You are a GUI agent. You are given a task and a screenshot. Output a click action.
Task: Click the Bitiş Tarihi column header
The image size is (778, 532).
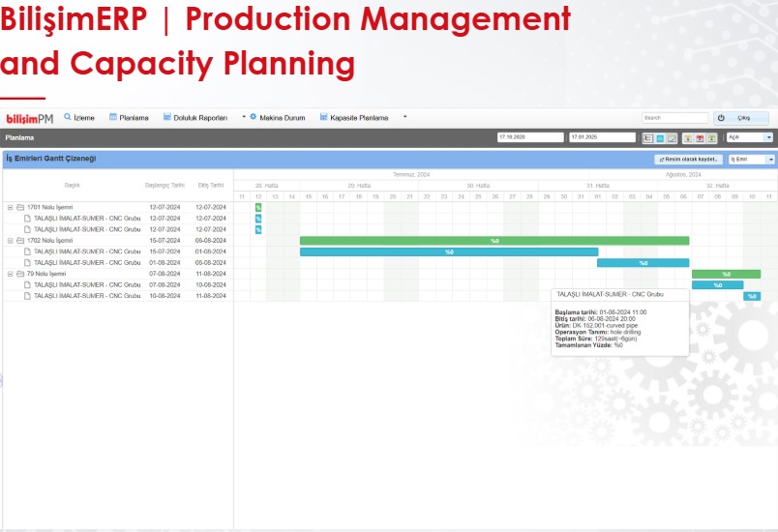tap(211, 186)
